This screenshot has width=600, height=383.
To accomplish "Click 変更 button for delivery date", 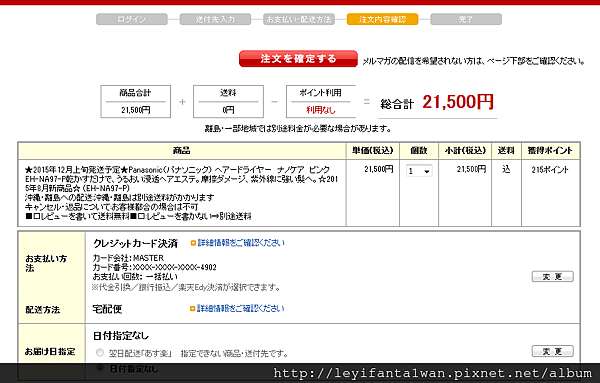I will [x=553, y=351].
